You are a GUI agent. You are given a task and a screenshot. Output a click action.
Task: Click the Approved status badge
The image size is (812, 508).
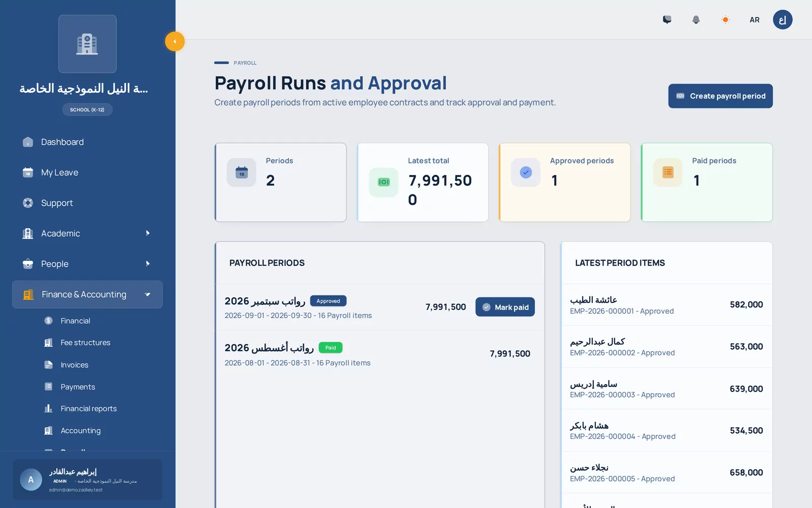tap(328, 301)
